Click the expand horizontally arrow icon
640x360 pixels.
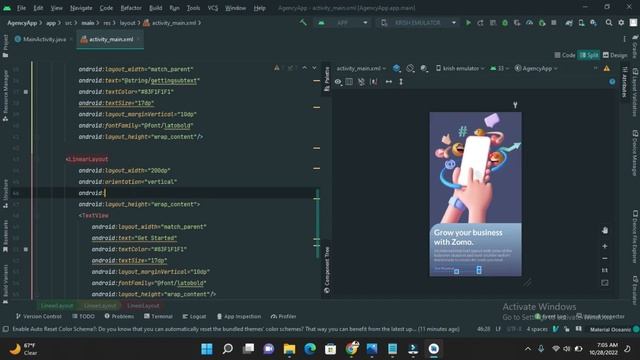(x=389, y=82)
